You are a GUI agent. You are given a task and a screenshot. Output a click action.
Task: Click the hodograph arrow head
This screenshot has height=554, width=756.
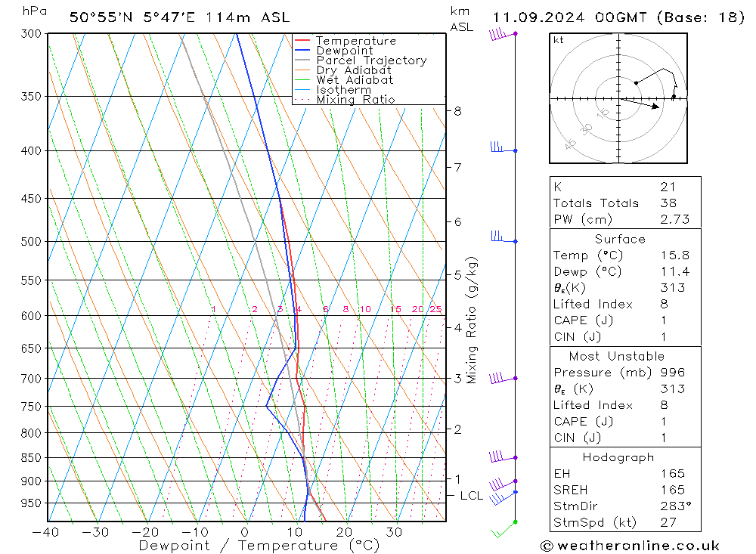coord(655,107)
